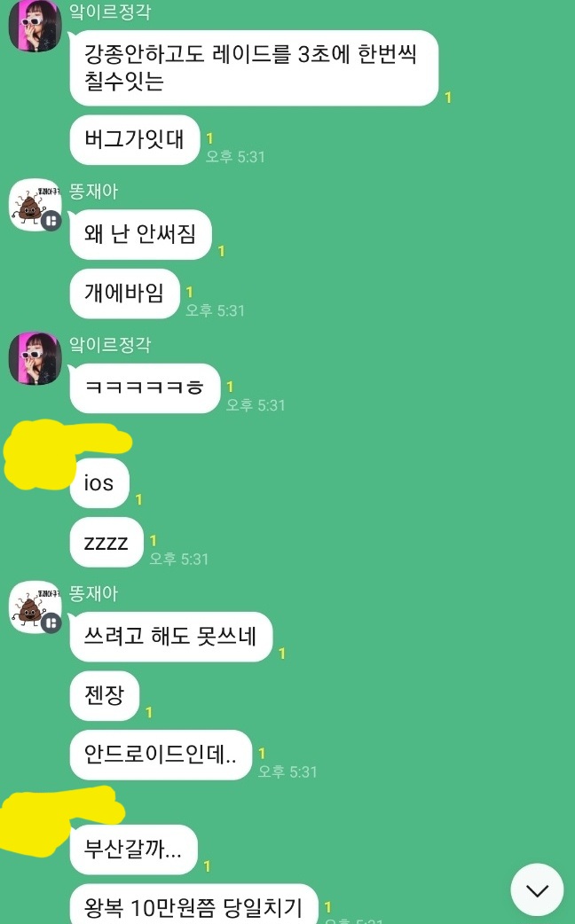Screen dimensions: 575x924
Task: Tap the 개에바임 chat bubble
Action: [x=124, y=293]
